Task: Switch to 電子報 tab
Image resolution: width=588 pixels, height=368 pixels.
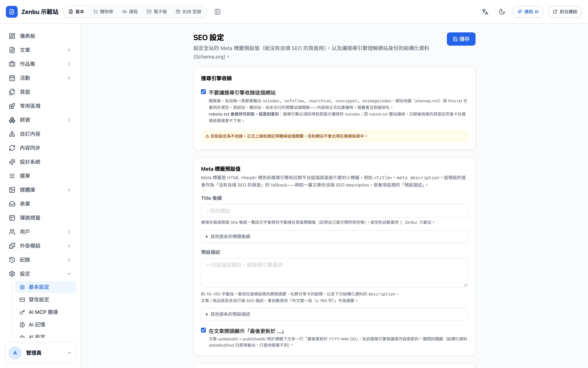Action: (x=157, y=12)
